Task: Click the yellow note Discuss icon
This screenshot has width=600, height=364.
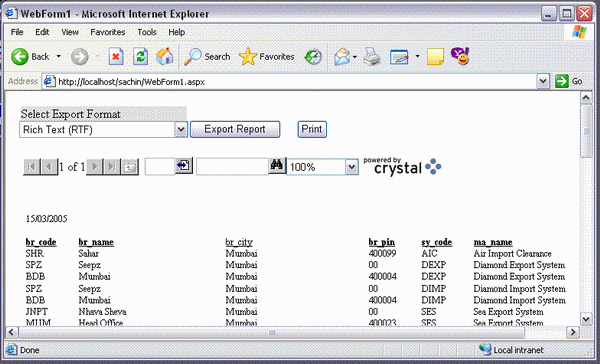Action: pyautogui.click(x=435, y=57)
